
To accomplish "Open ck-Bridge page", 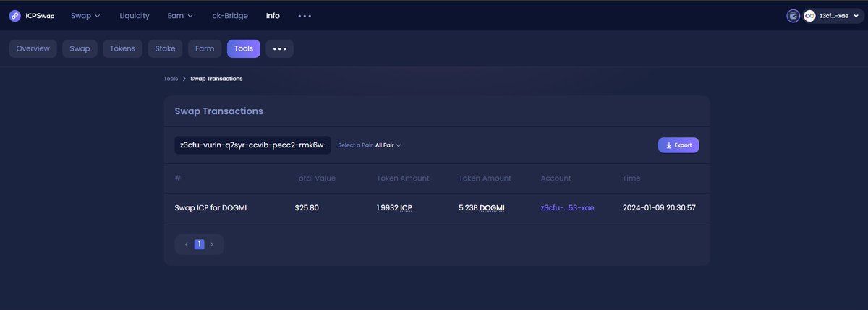I will [230, 15].
